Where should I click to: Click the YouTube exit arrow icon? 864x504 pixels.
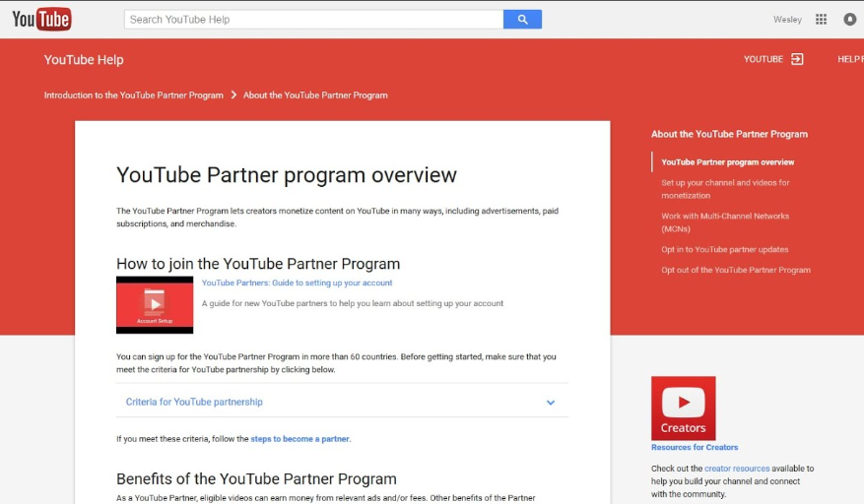(797, 59)
